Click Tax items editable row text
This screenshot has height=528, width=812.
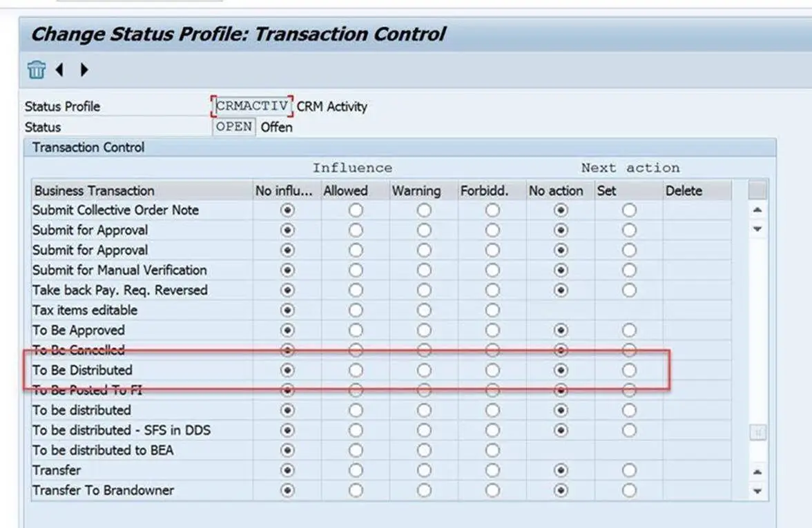coord(85,310)
